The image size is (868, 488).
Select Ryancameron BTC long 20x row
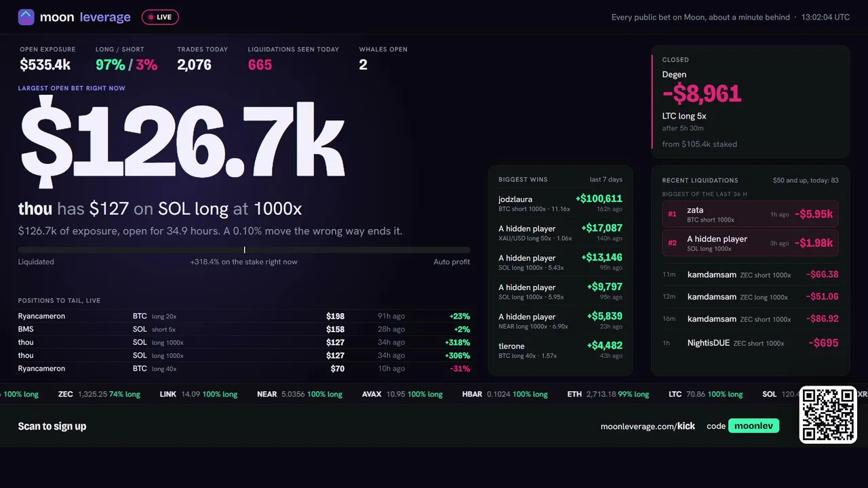click(x=244, y=316)
